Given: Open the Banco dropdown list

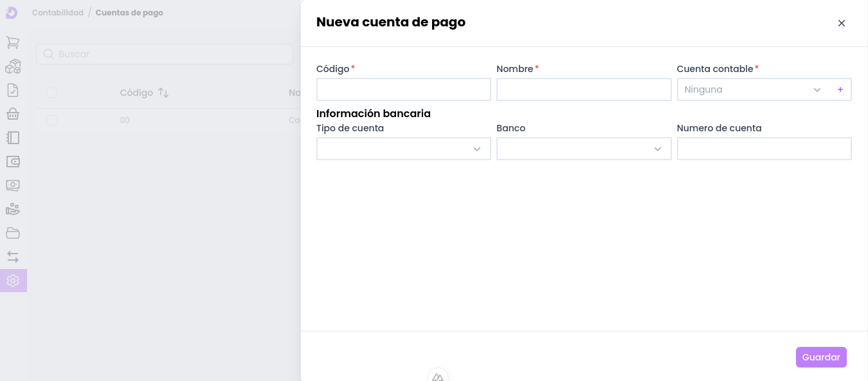Looking at the screenshot, I should click(583, 149).
